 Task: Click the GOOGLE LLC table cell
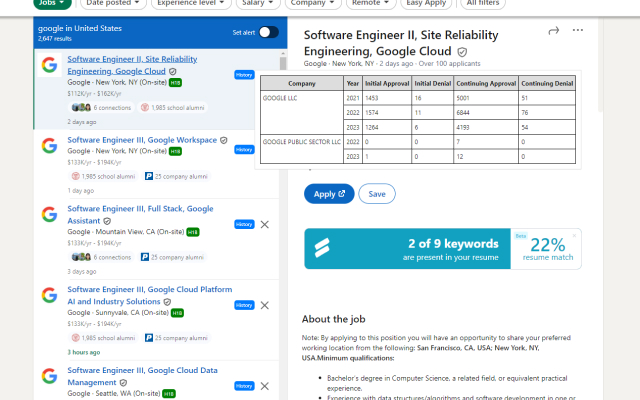click(x=302, y=113)
